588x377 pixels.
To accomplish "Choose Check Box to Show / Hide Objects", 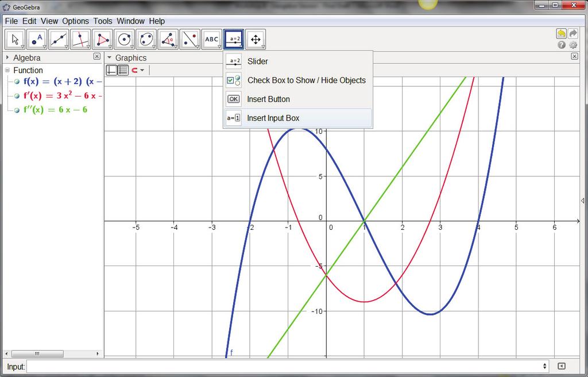I will pos(297,80).
